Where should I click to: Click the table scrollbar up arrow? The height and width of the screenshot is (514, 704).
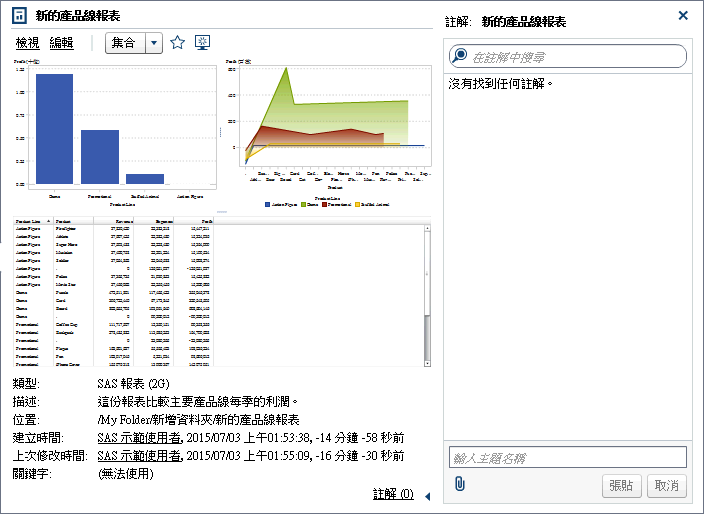point(427,228)
